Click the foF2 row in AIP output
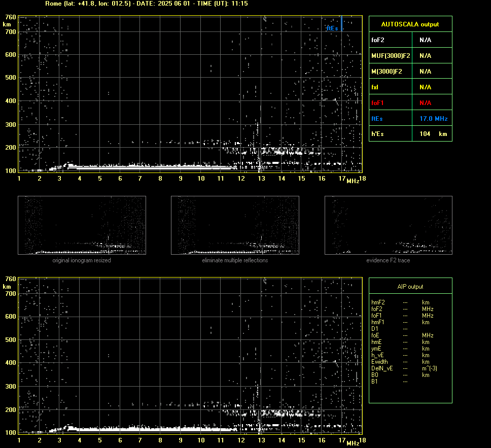The image size is (491, 448). pyautogui.click(x=402, y=309)
